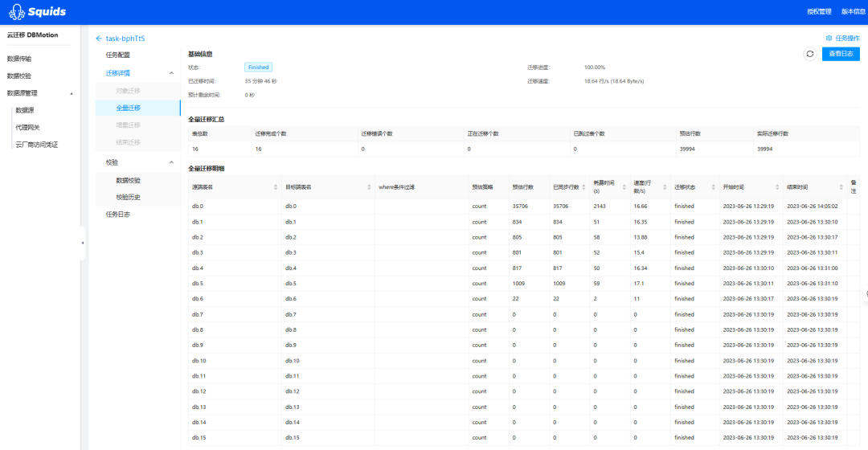Open 数据传输 in the DBMotion sidebar

(19, 59)
